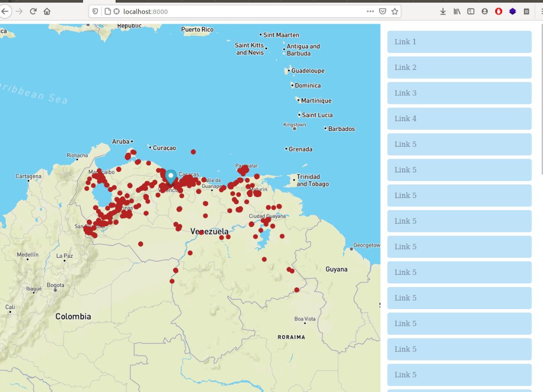Click the Sint Maarten map label
This screenshot has height=392, width=543.
[281, 35]
